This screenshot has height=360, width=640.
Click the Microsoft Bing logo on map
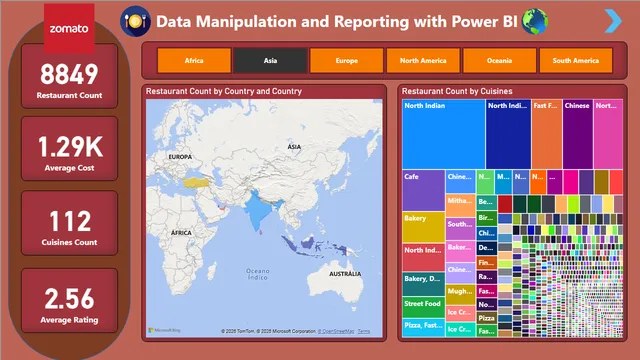coord(164,330)
